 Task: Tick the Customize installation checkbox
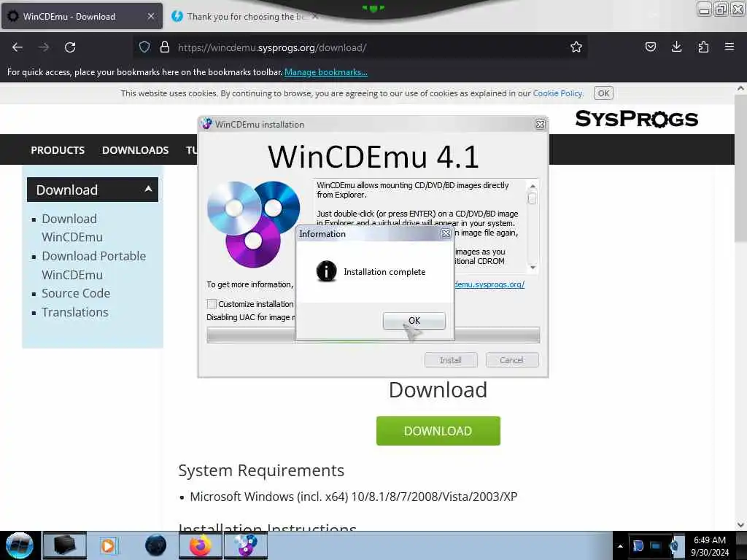(212, 304)
